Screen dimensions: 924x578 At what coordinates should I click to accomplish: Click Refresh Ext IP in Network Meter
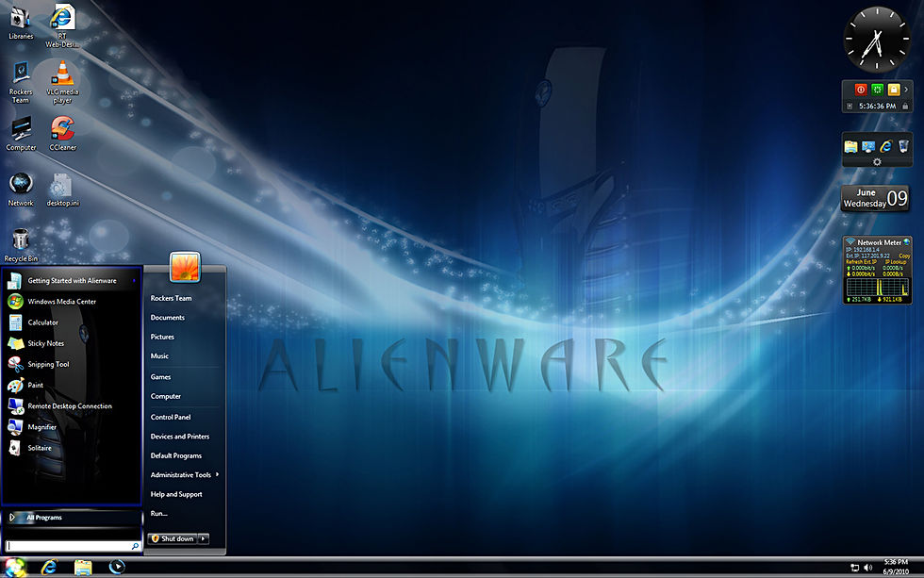tap(862, 261)
